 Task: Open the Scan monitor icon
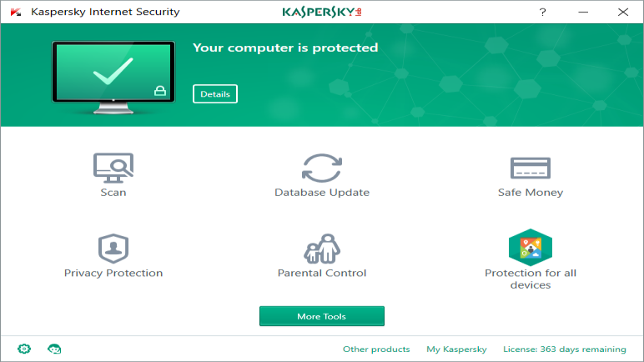click(x=113, y=167)
